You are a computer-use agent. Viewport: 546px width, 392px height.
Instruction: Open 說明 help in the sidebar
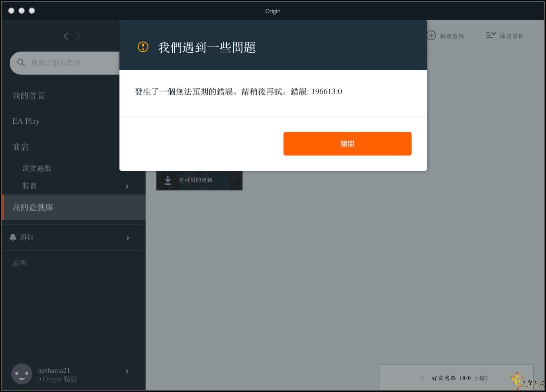[x=19, y=263]
